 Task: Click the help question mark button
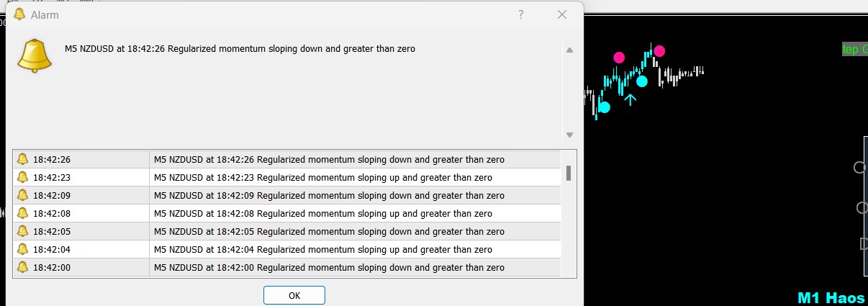pyautogui.click(x=521, y=14)
